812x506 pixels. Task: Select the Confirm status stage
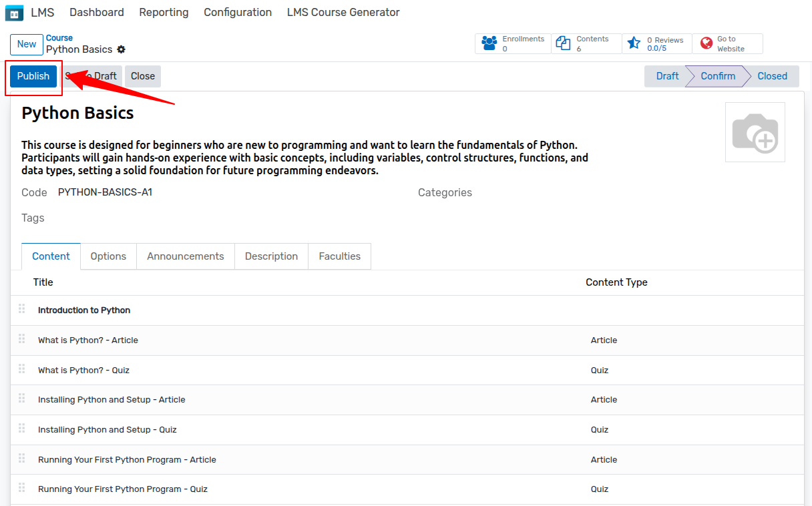coord(718,76)
